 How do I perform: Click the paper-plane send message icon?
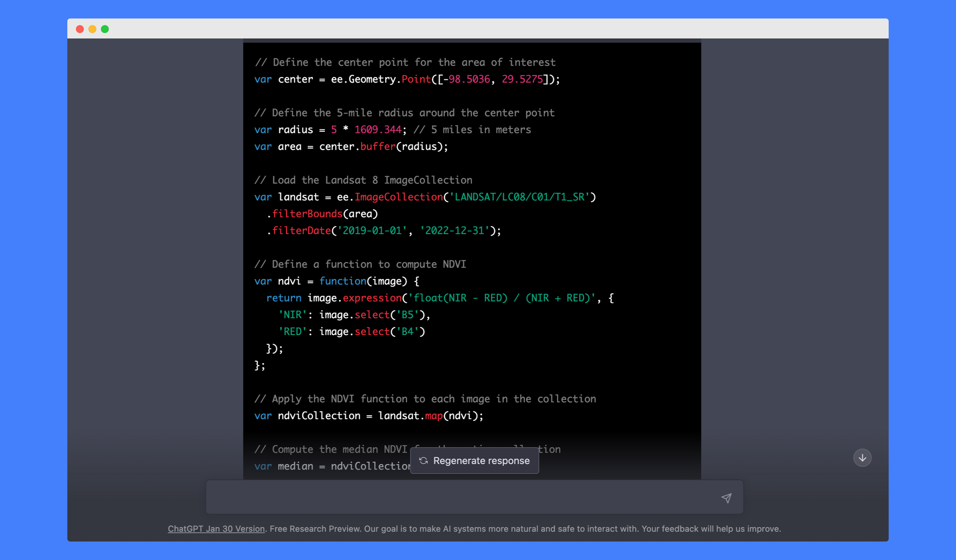(726, 498)
